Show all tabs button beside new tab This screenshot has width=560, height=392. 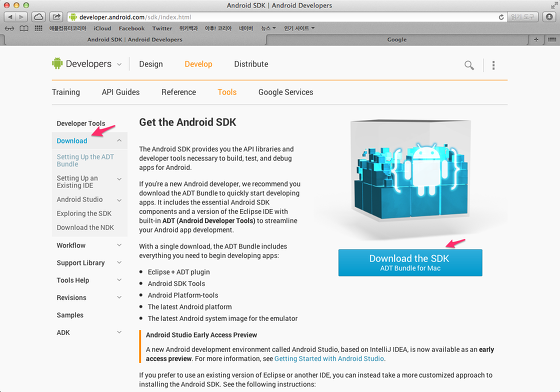(551, 40)
